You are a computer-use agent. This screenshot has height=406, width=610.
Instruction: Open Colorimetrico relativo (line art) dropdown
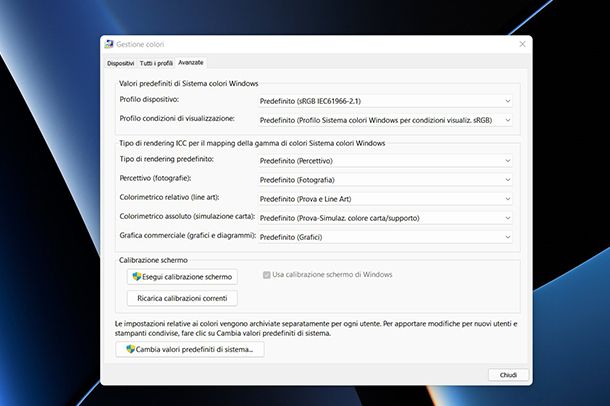tap(385, 199)
